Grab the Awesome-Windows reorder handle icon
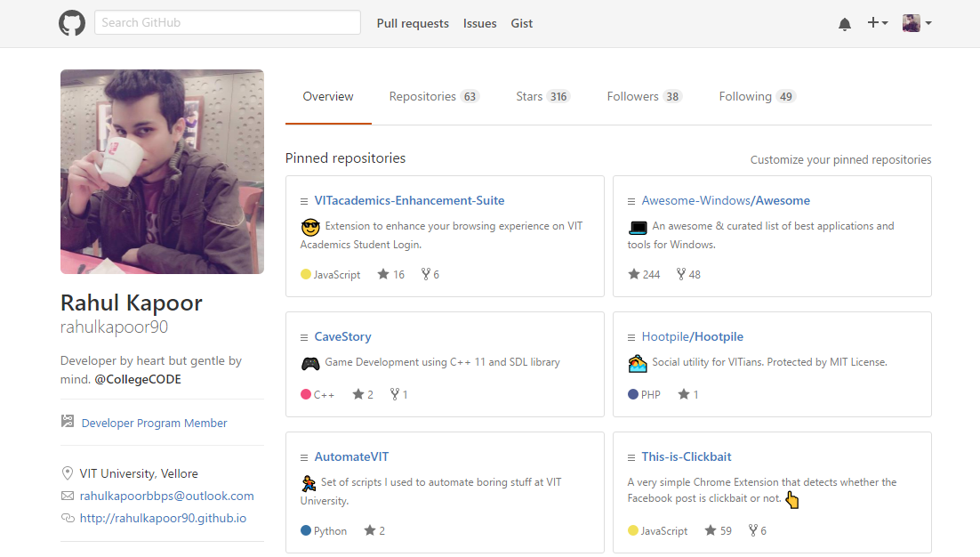The height and width of the screenshot is (557, 980). pos(631,201)
